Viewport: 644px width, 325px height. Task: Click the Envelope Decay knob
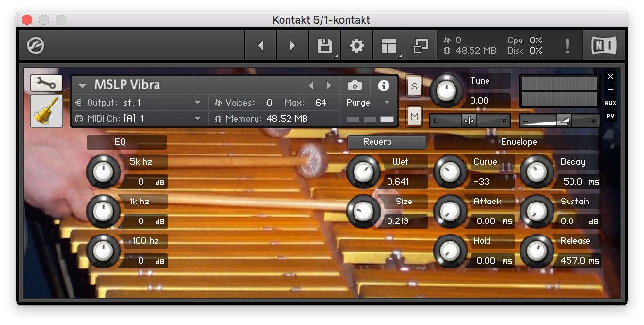[x=537, y=172]
